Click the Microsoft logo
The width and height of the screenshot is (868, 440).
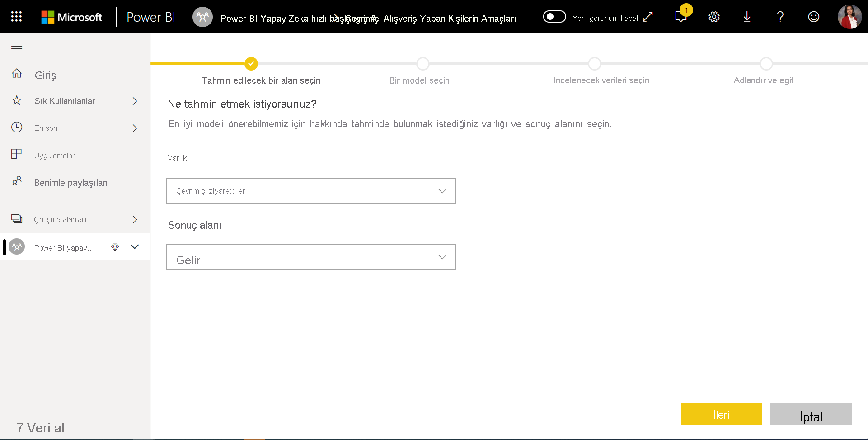coord(72,17)
